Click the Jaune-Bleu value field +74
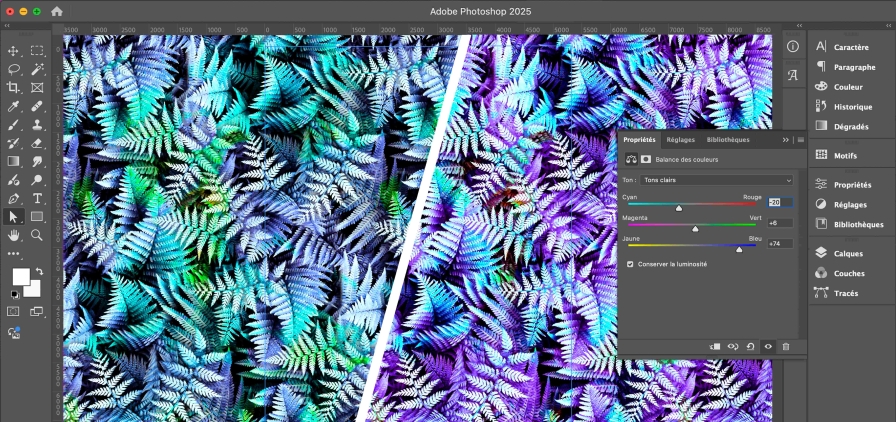Viewport: 896px width, 422px height. [x=780, y=244]
